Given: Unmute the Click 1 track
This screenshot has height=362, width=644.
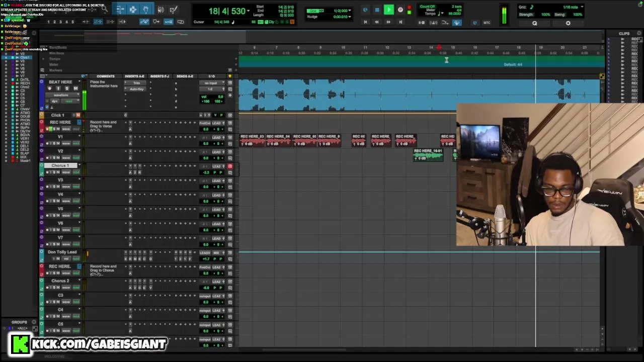Looking at the screenshot, I should pyautogui.click(x=78, y=115).
